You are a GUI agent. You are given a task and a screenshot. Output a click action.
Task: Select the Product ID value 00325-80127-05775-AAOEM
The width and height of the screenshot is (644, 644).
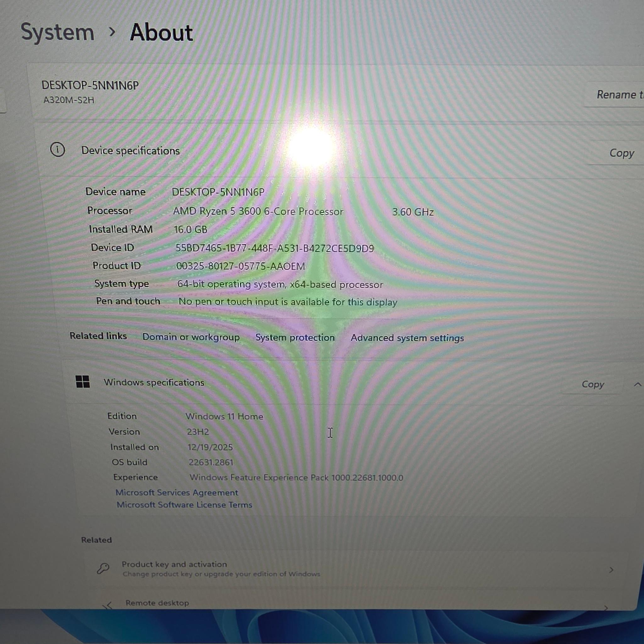point(240,266)
